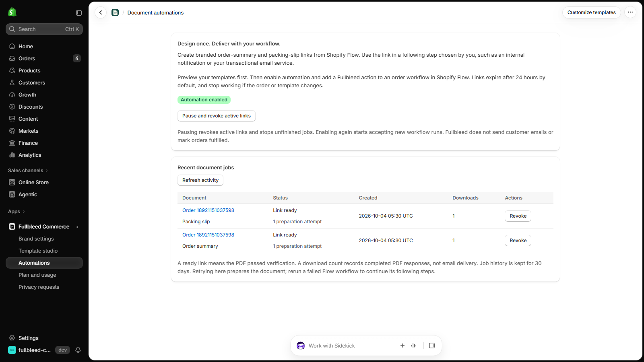The width and height of the screenshot is (644, 362).
Task: Click the Finance bank icon
Action: pos(12,143)
